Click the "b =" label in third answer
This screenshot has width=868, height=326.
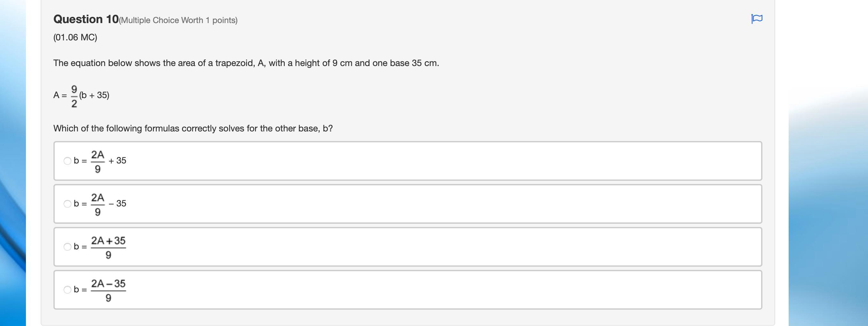coord(80,247)
